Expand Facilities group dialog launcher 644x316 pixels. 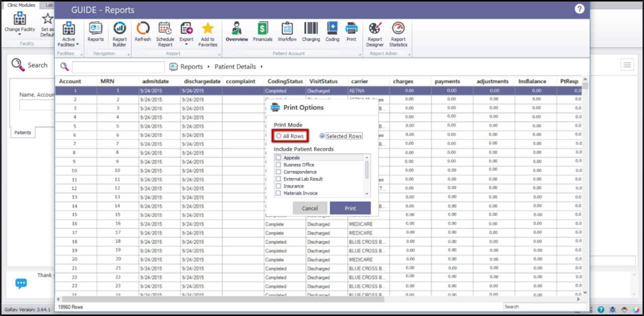tap(81, 54)
